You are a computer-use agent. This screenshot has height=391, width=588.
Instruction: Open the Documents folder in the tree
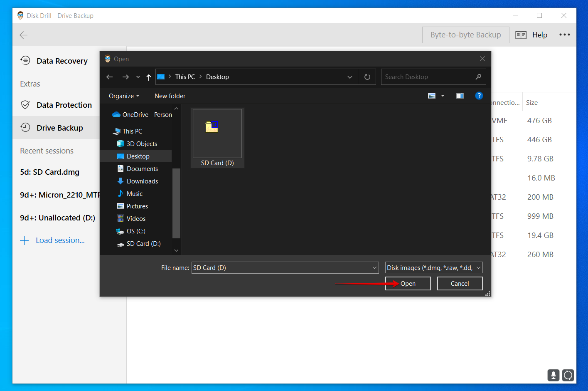coord(137,169)
